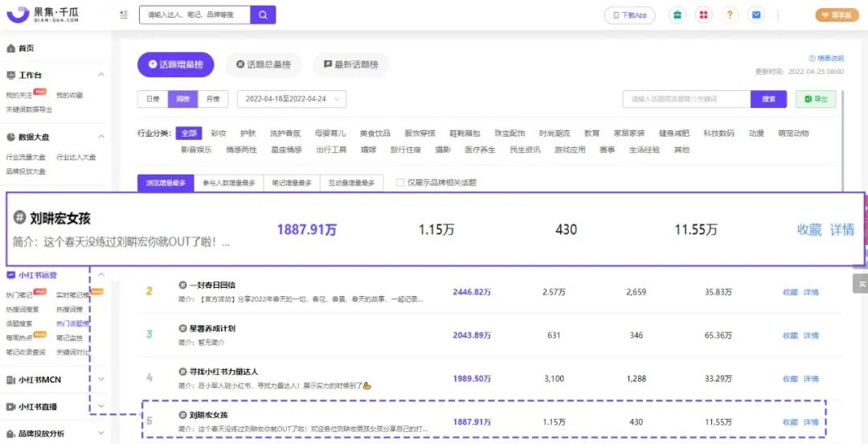The width and height of the screenshot is (868, 444).
Task: Filter industry by 美食饮品
Action: click(375, 134)
